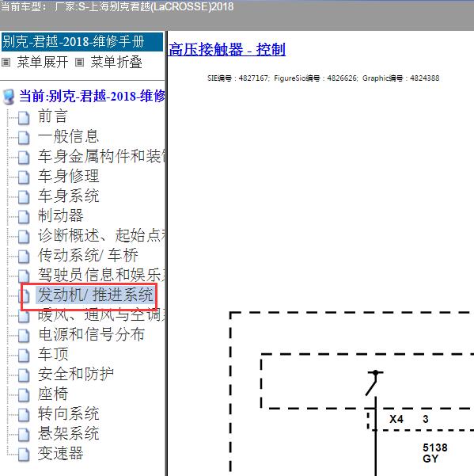Click the page icon beside 变速器
This screenshot has height=476, width=474.
coord(24,455)
